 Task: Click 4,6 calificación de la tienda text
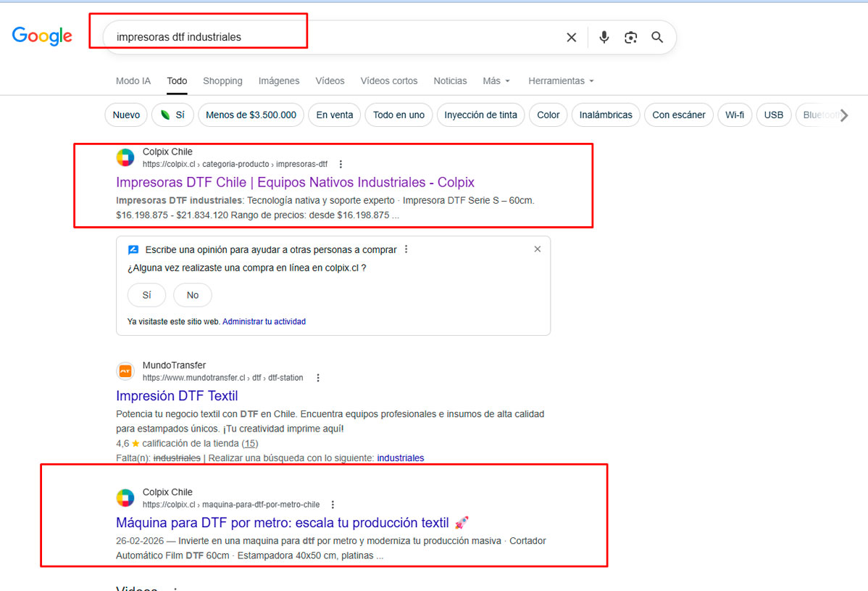coord(178,444)
